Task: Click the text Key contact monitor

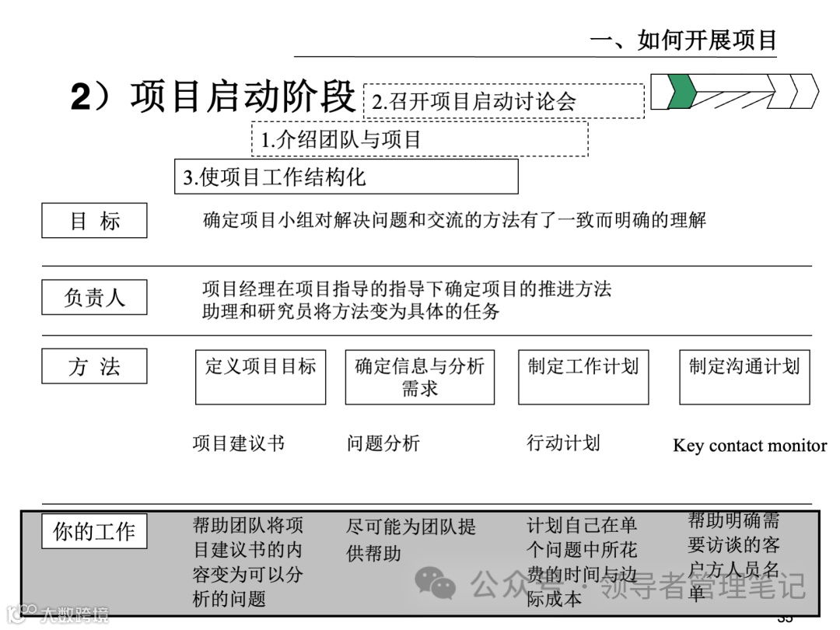Action: [750, 445]
